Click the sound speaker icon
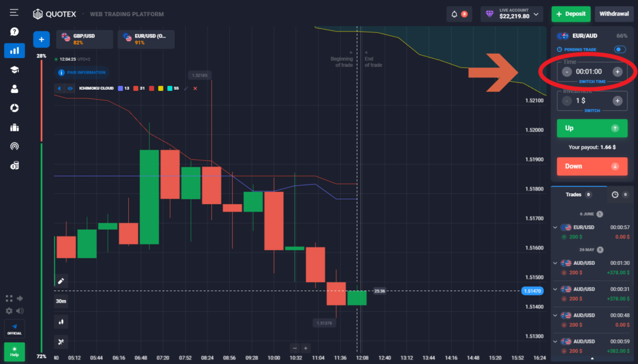Viewport: 638px width, 364px height. (20, 311)
